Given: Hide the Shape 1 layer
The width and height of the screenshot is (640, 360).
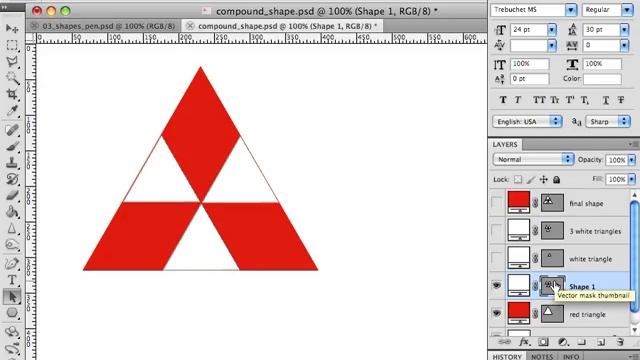Looking at the screenshot, I should (x=497, y=285).
